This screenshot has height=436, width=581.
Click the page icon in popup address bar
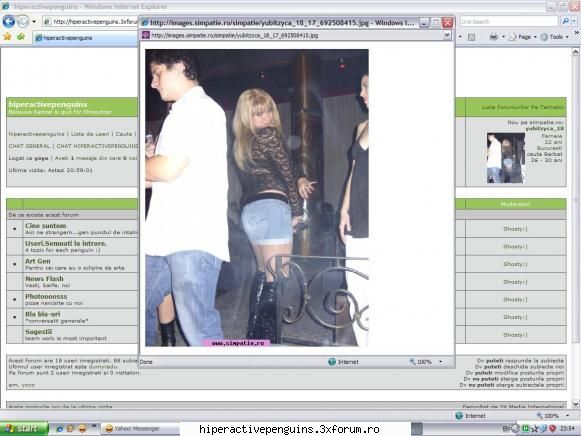click(x=146, y=35)
